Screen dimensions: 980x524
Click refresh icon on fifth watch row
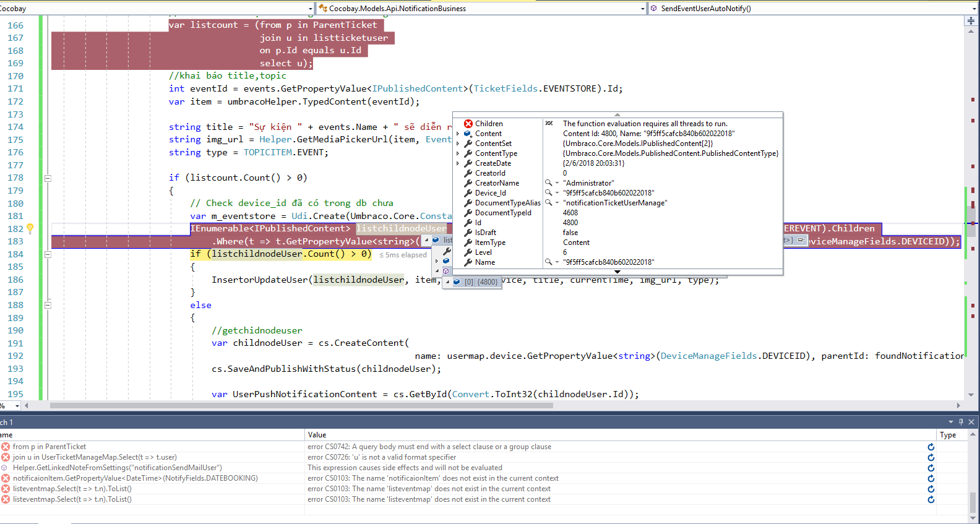(931, 489)
